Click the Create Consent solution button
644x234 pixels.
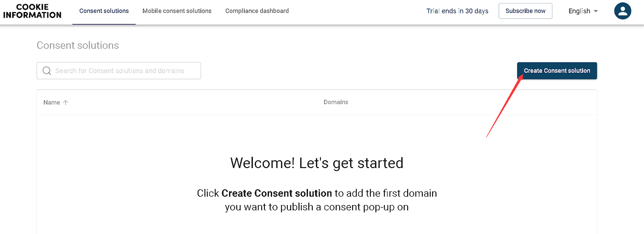click(557, 71)
